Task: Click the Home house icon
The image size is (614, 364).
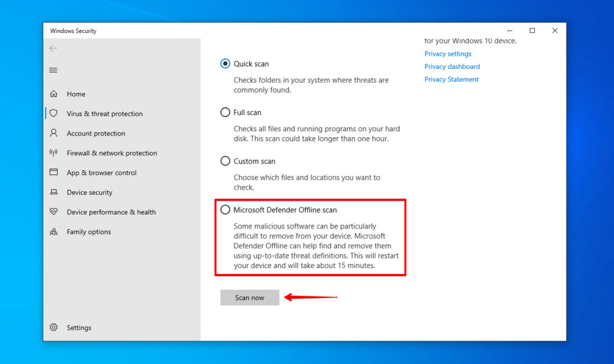Action: tap(53, 94)
